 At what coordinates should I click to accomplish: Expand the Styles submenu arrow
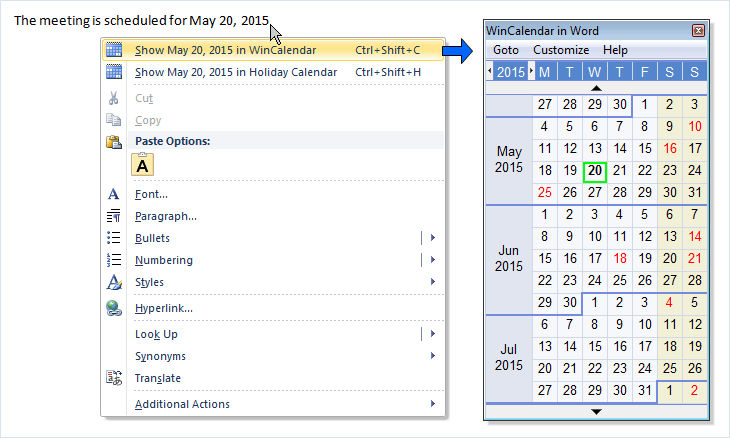click(433, 282)
